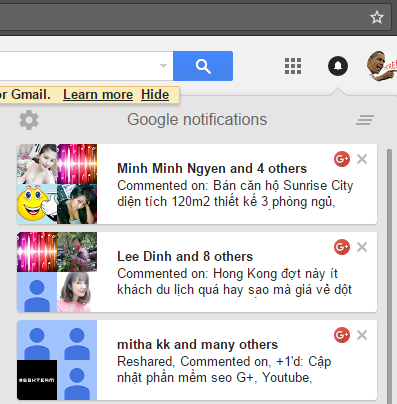397x404 pixels.
Task: Dismiss the Minh Minh Ngyen notification
Action: tap(362, 159)
